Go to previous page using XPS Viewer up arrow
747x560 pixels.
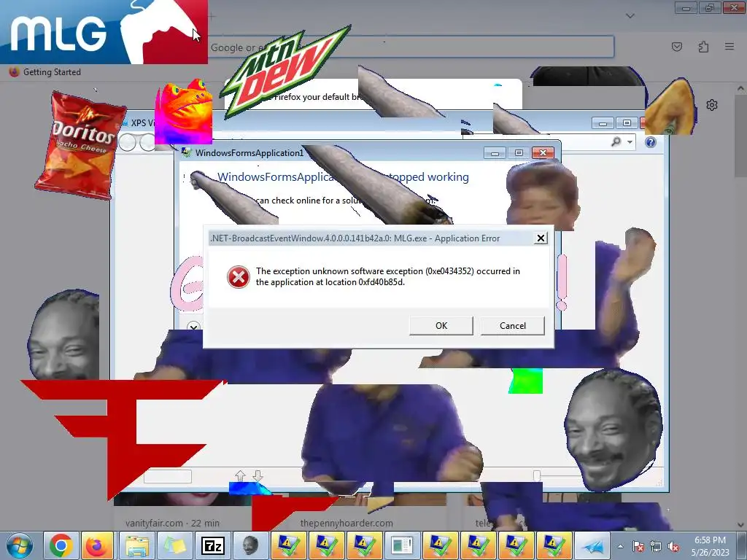[x=240, y=475]
